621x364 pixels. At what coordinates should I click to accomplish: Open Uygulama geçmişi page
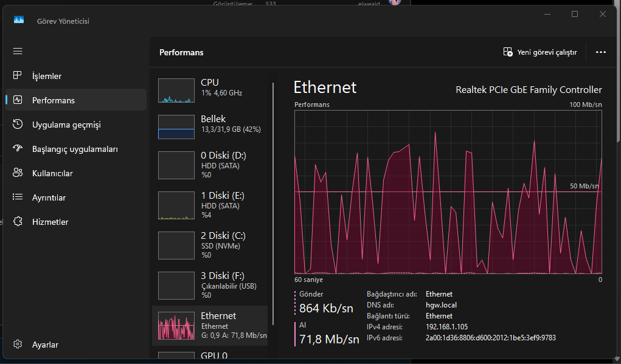76,124
